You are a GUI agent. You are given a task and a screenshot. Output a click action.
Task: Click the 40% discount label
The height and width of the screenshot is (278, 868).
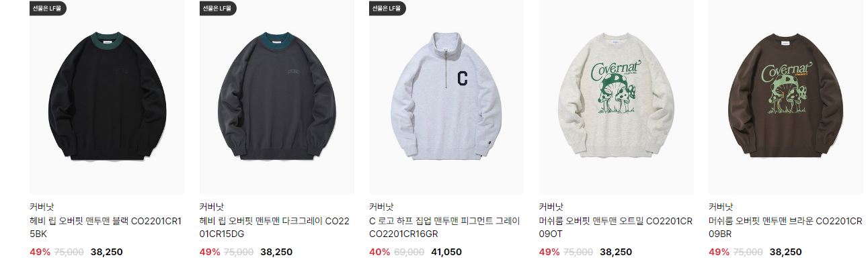pyautogui.click(x=379, y=252)
